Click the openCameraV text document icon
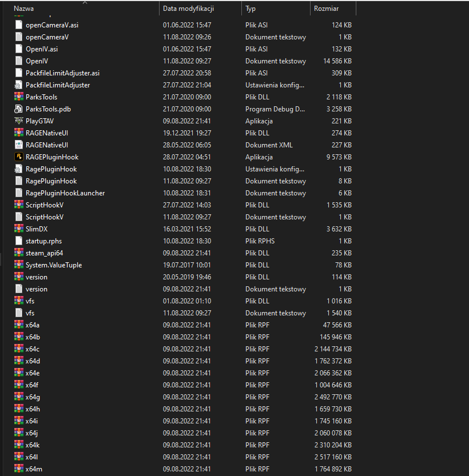 (19, 37)
